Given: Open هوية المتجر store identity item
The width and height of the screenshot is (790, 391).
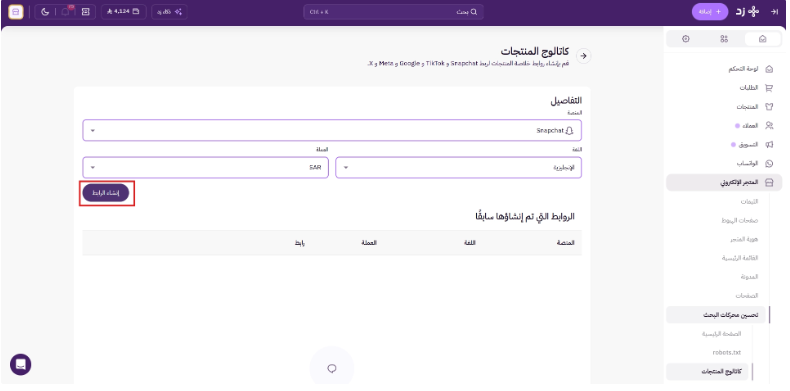Looking at the screenshot, I should pos(745,239).
